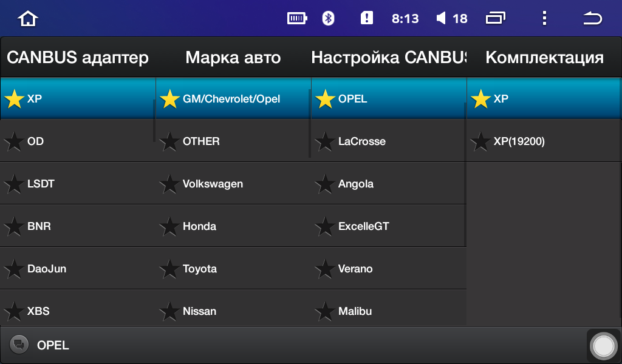The width and height of the screenshot is (622, 364).
Task: Tap the round floating button at bottom right
Action: click(x=603, y=346)
